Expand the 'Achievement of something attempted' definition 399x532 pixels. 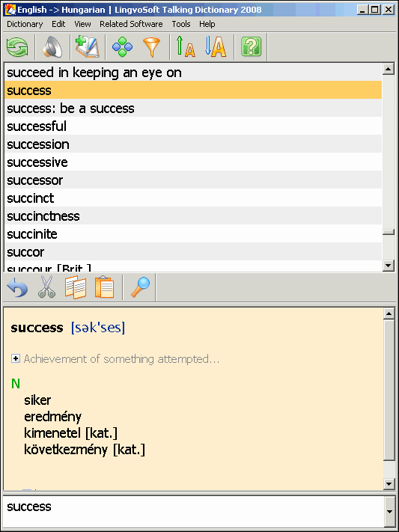(x=15, y=358)
